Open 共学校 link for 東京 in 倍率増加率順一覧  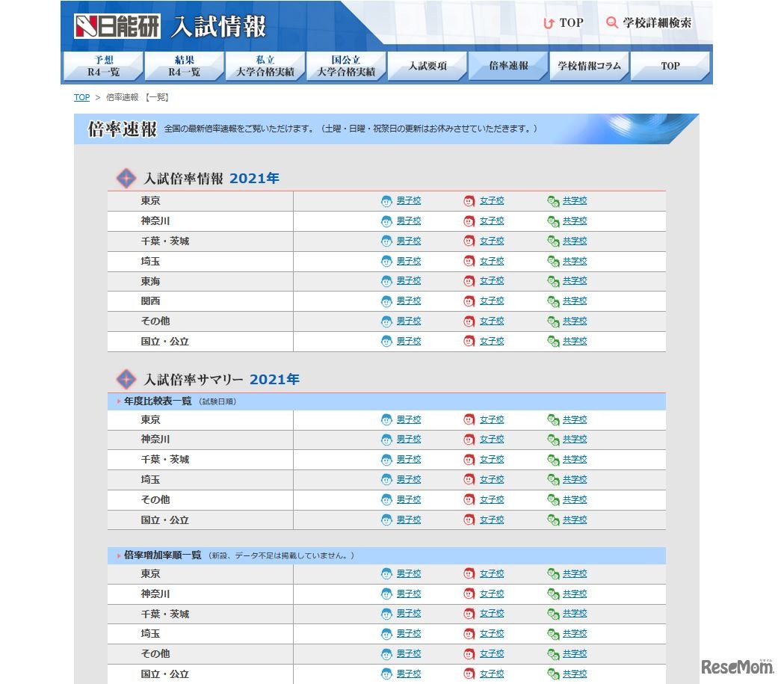pyautogui.click(x=575, y=573)
